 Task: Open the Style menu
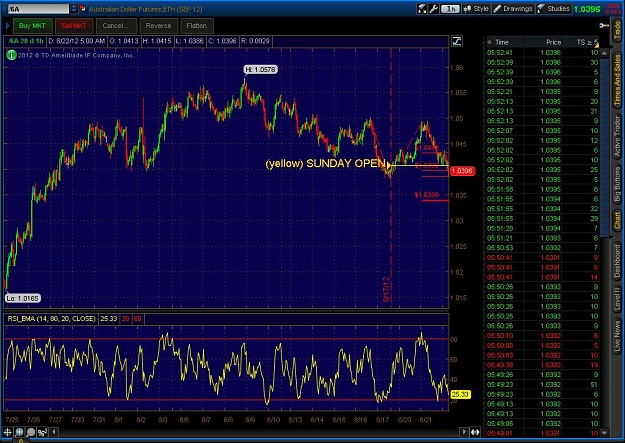coord(476,8)
